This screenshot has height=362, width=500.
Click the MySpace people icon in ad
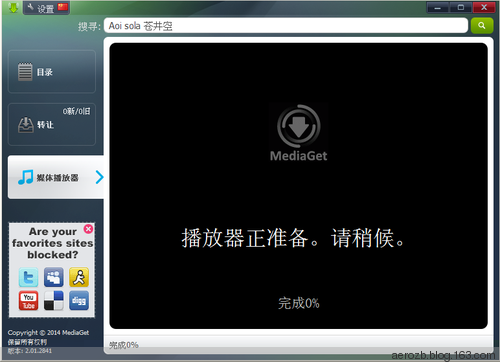click(54, 277)
